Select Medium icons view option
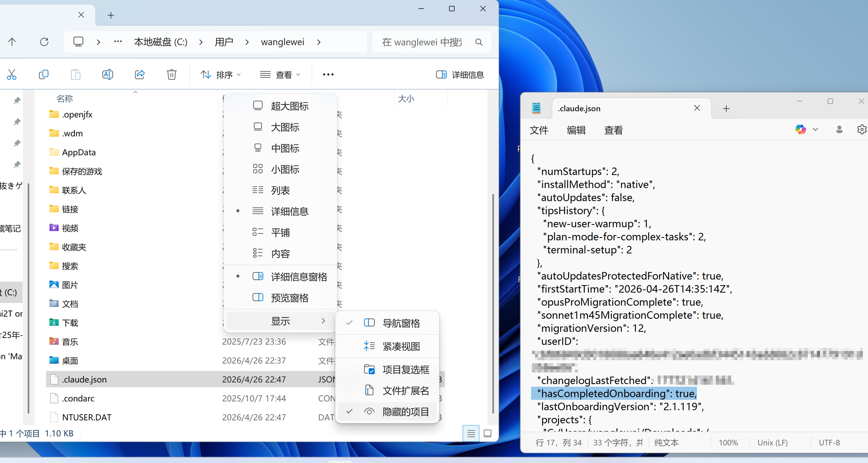Screen dimensions: 868x463 pyautogui.click(x=280, y=148)
